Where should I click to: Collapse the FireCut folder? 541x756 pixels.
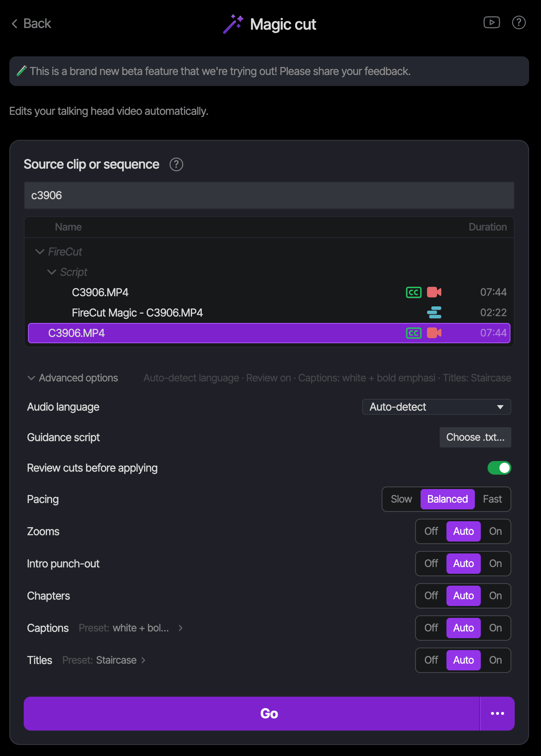click(x=40, y=252)
